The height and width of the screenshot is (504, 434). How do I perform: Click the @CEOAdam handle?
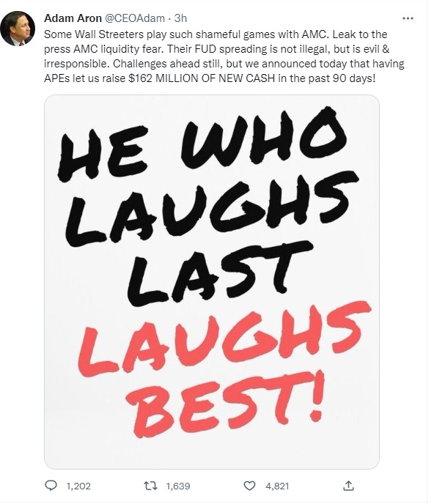pyautogui.click(x=135, y=18)
